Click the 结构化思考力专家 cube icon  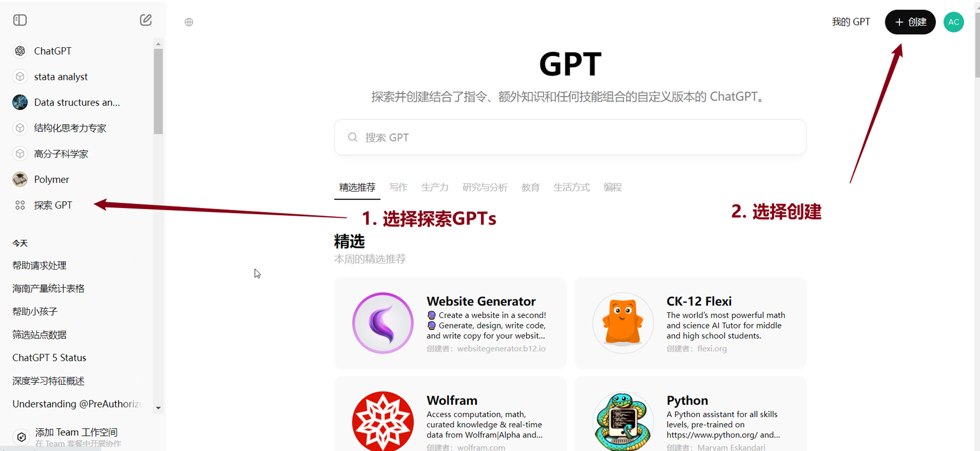tap(20, 128)
